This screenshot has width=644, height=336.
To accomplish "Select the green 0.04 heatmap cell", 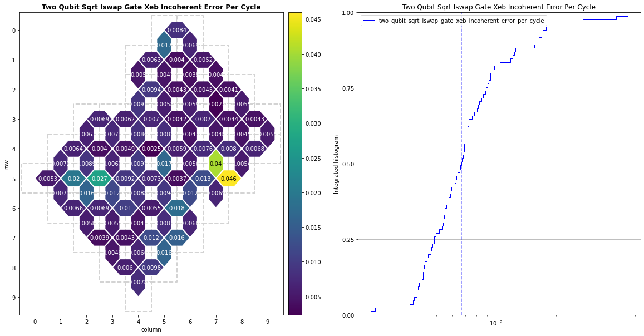I will click(216, 164).
